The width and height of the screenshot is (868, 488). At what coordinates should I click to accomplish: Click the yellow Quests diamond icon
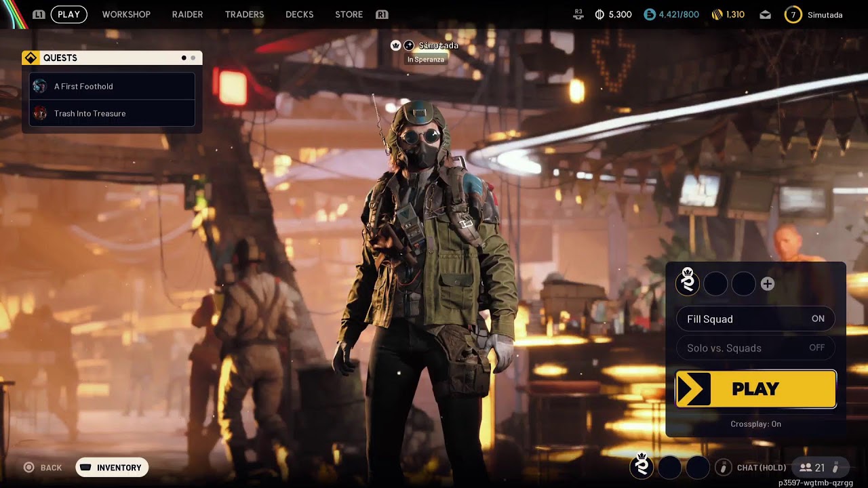(31, 58)
